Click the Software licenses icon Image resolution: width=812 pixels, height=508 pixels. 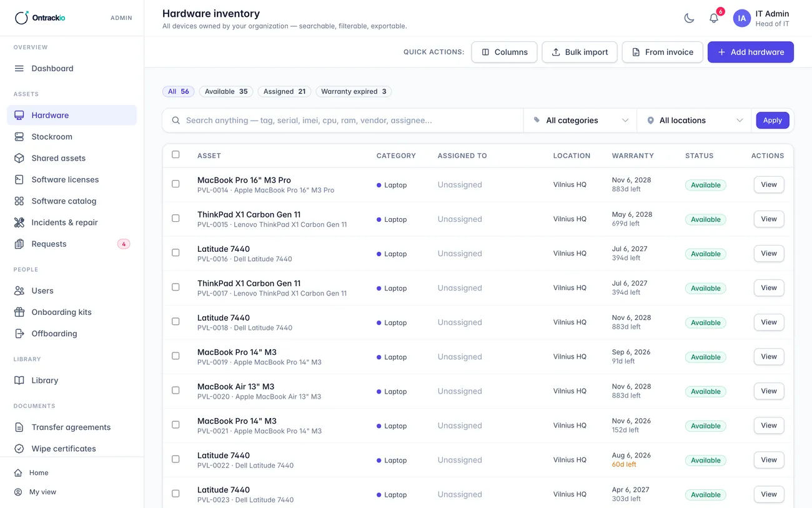[19, 179]
